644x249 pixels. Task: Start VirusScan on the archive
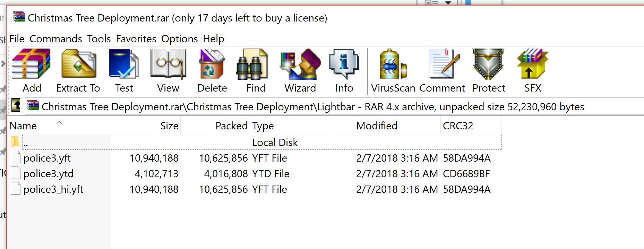[x=393, y=71]
